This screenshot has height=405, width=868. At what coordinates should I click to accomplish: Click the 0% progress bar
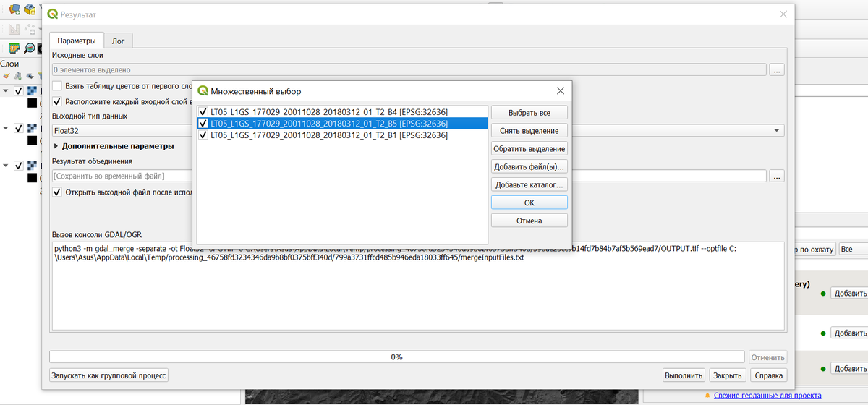396,357
